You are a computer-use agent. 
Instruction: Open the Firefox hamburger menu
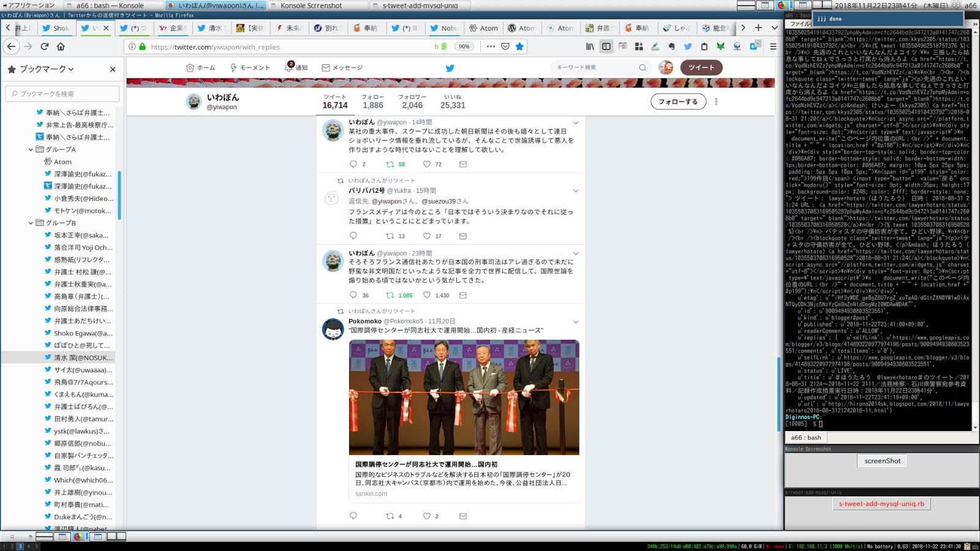(773, 47)
